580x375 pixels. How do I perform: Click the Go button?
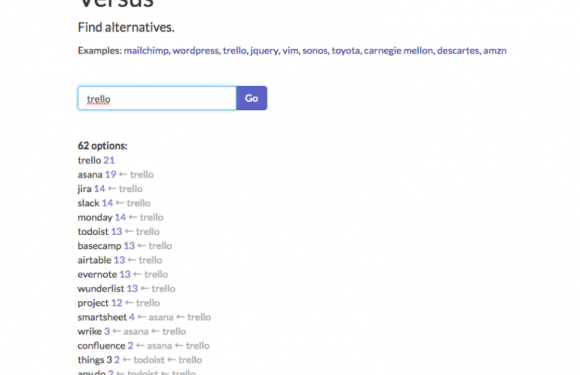tap(252, 98)
